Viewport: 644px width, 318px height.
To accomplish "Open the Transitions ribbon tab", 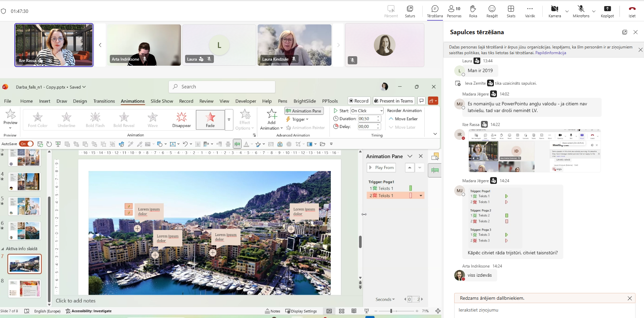I will point(104,101).
